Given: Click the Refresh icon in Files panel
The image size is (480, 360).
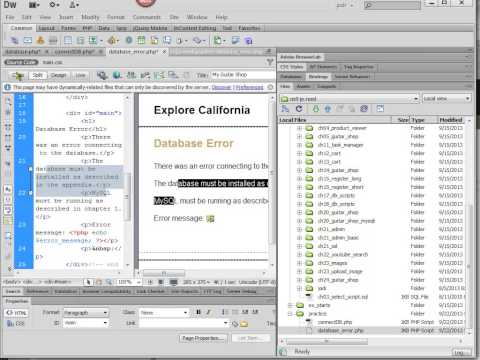Looking at the screenshot, I should point(299,109).
